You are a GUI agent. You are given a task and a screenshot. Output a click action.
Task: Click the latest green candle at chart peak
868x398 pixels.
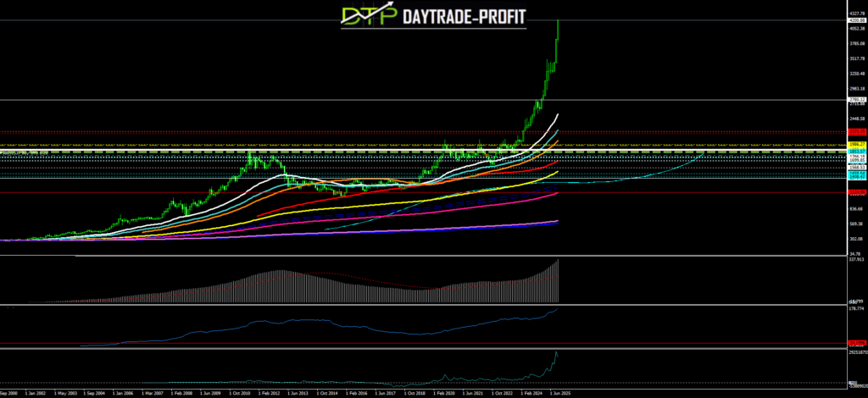tap(558, 30)
